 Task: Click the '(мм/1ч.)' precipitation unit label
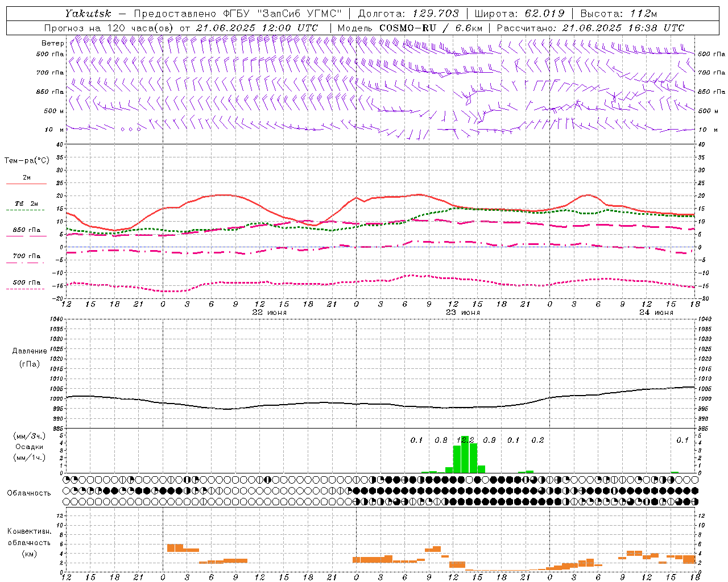pos(29,458)
